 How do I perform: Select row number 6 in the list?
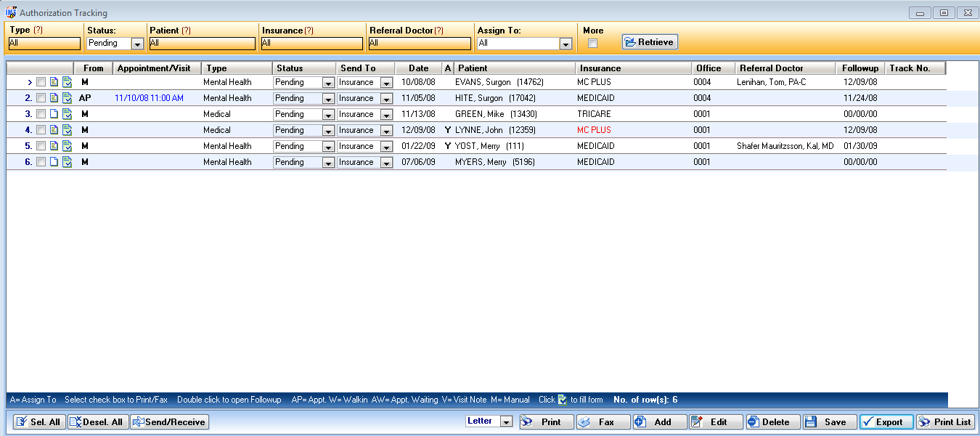[28, 162]
